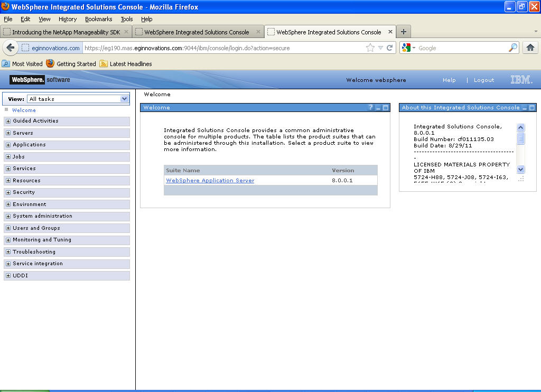Switch to Introducing the NetApp Manageability SDK tab

coord(66,32)
